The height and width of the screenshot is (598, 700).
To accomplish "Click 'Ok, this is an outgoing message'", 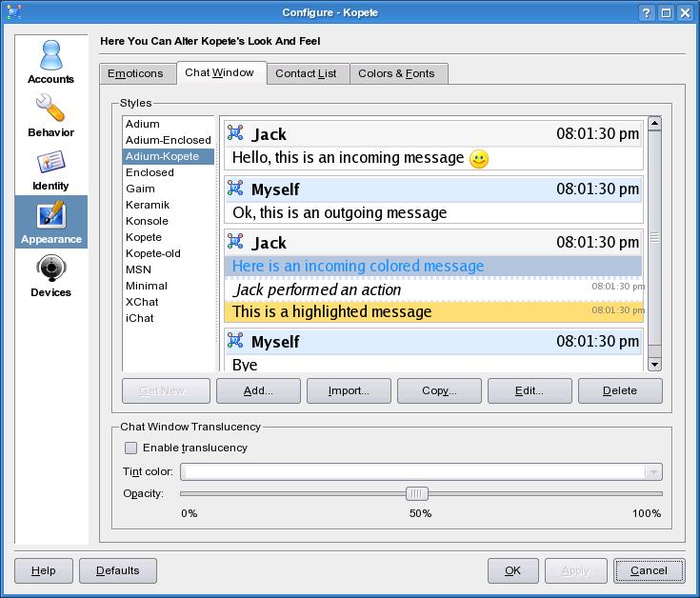I will (339, 212).
